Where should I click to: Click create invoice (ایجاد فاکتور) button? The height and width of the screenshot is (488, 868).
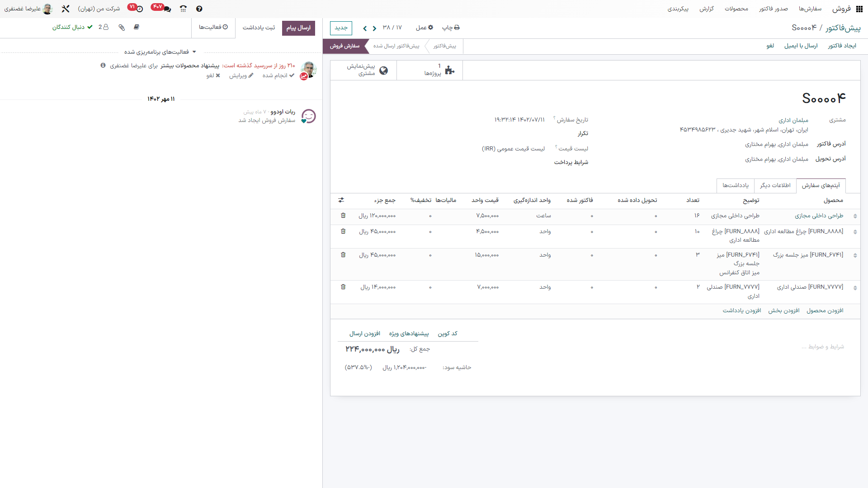(x=842, y=46)
